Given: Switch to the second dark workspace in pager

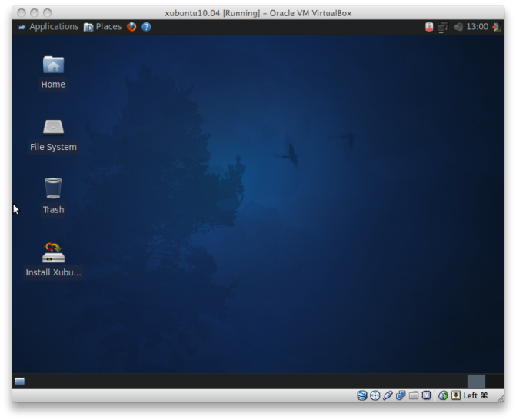Looking at the screenshot, I should [494, 382].
